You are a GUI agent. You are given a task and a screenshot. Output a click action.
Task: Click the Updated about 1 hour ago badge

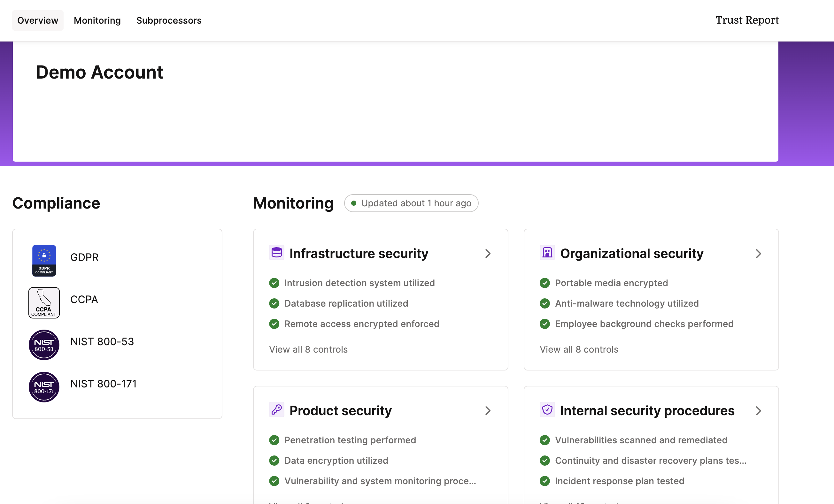pos(411,203)
